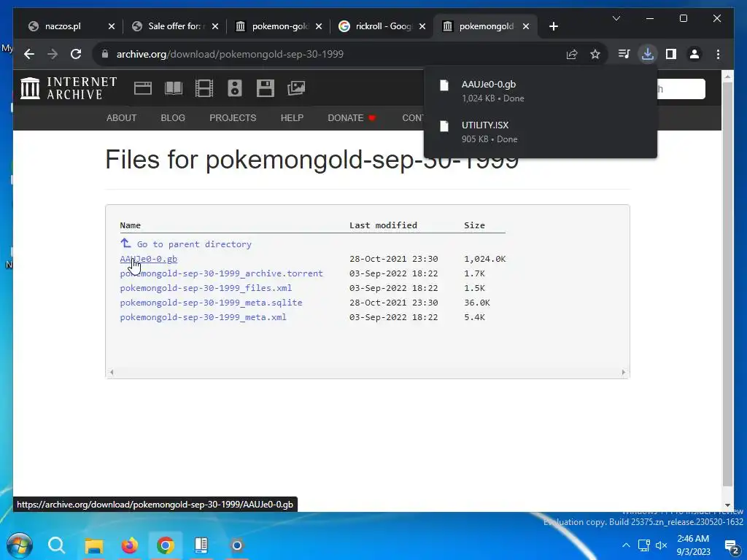Show hidden system tray icons
This screenshot has width=747, height=560.
(x=626, y=545)
